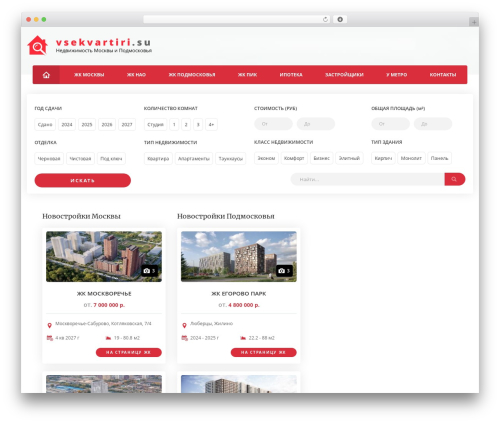Open Контакты menu item
The height and width of the screenshot is (423, 500).
point(443,75)
